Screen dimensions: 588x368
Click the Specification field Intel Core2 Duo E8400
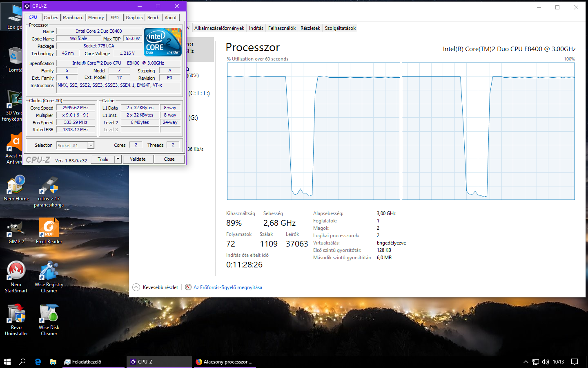coord(118,63)
